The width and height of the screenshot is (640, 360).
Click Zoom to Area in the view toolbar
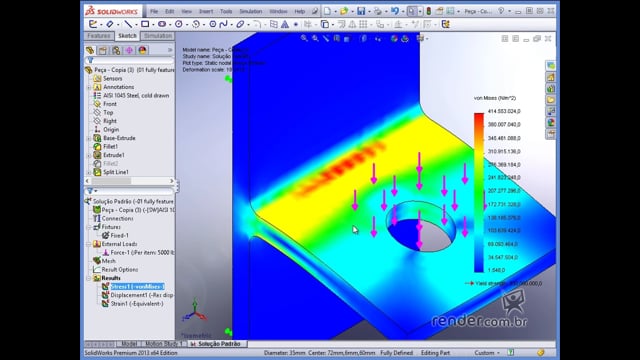[315, 38]
